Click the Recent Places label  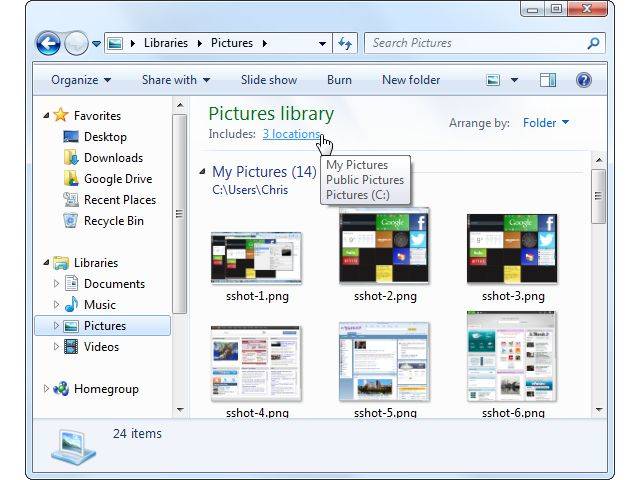pos(120,200)
